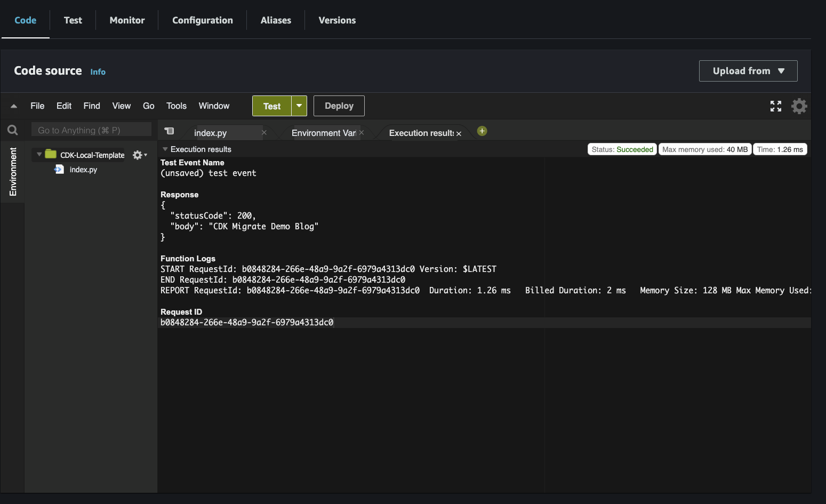Screen dimensions: 826x504
Task: Select the magnifier search icon in sidebar
Action: pos(12,130)
